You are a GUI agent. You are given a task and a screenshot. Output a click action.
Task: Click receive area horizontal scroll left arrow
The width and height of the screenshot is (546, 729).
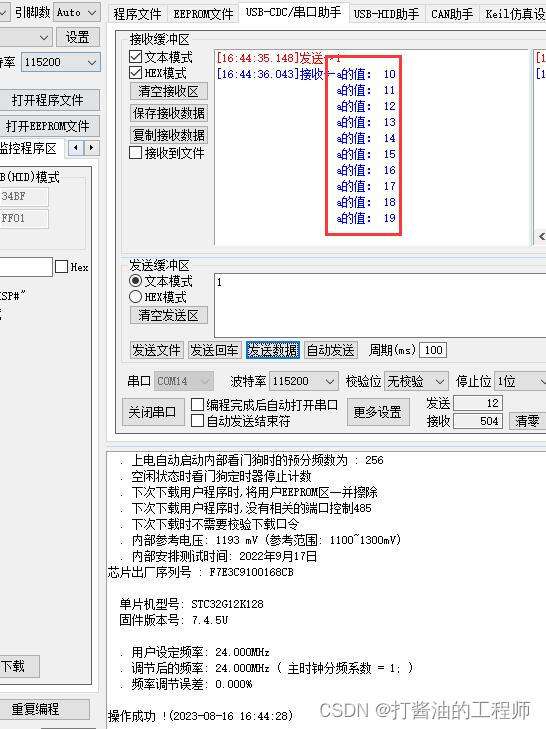(541, 237)
